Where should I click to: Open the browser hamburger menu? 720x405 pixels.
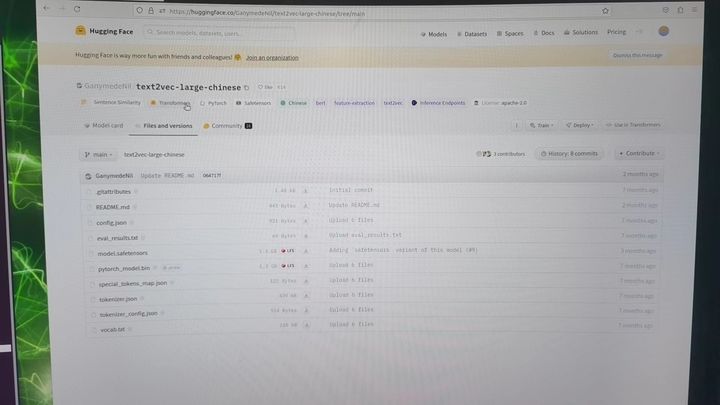coord(695,10)
